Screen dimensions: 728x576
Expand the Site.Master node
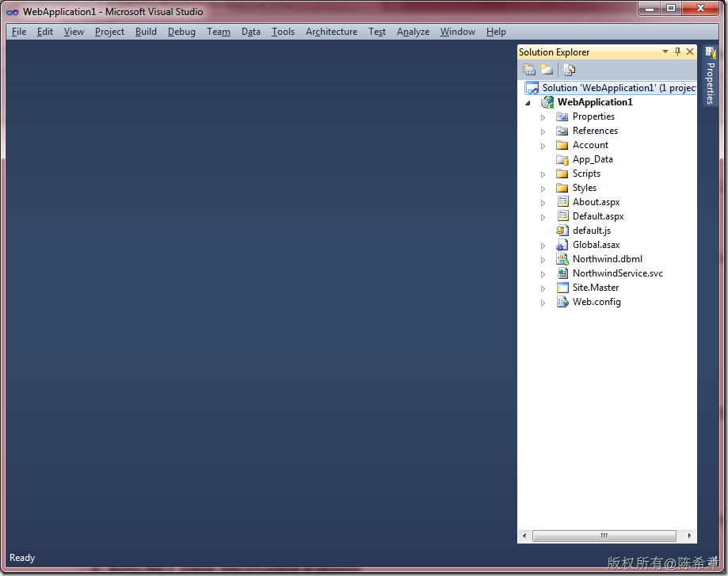click(543, 288)
